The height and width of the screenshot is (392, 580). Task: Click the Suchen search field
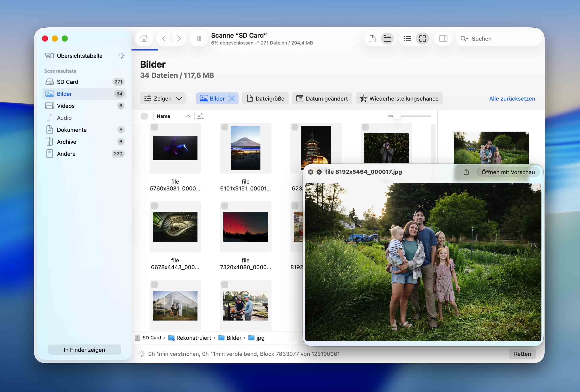click(499, 39)
